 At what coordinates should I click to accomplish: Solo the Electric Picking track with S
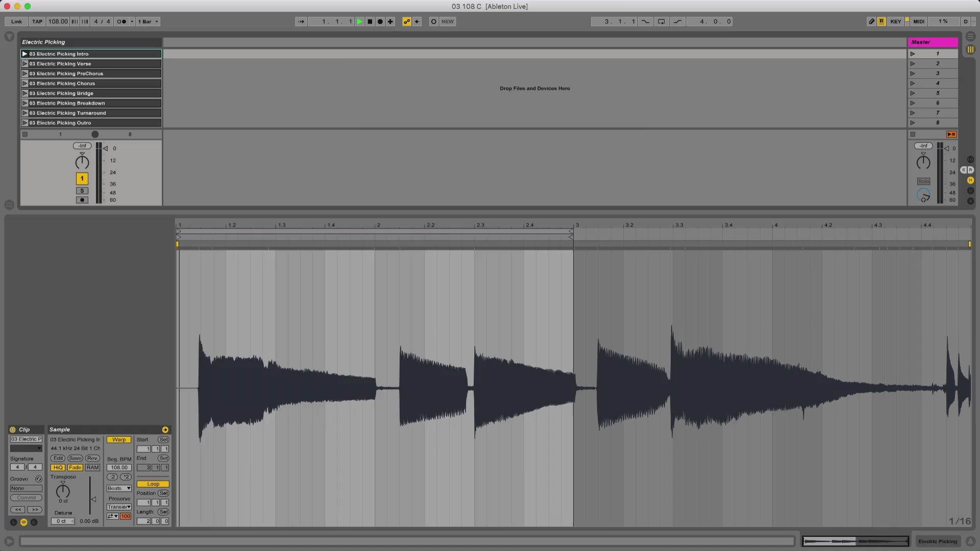82,191
